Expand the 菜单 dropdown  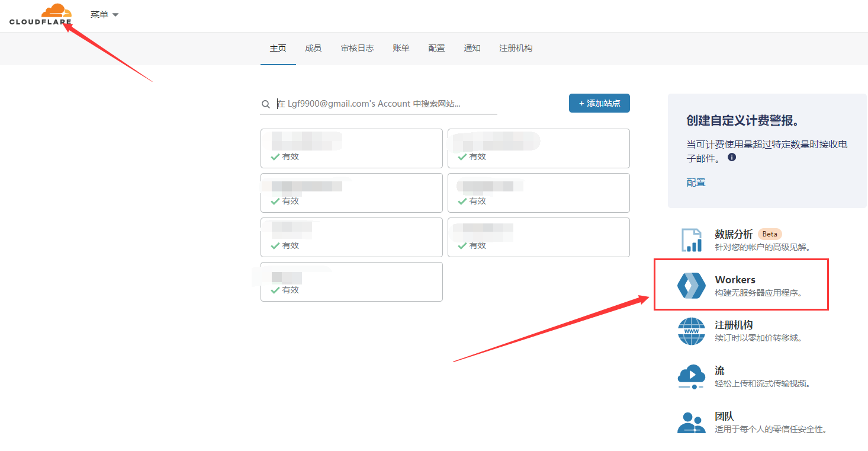[x=104, y=15]
